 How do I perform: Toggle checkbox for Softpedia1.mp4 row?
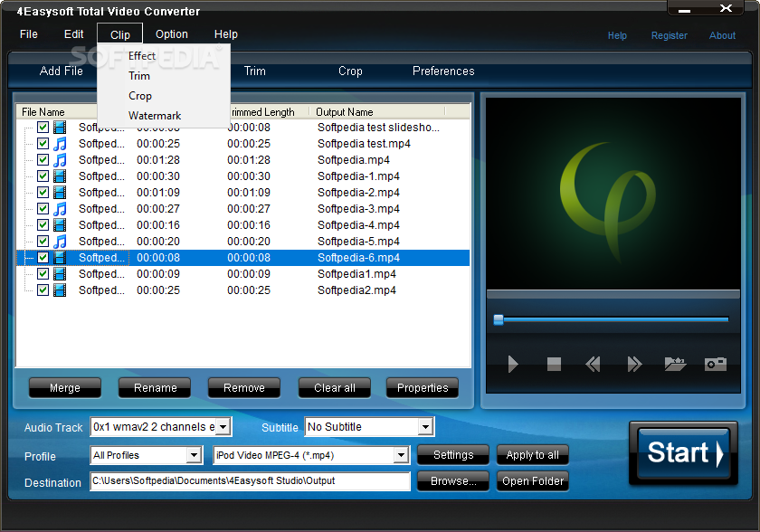coord(43,274)
